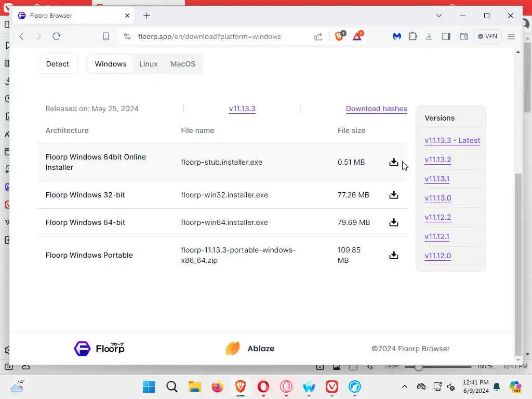Bookmark this page with the bookmark icon

point(106,36)
